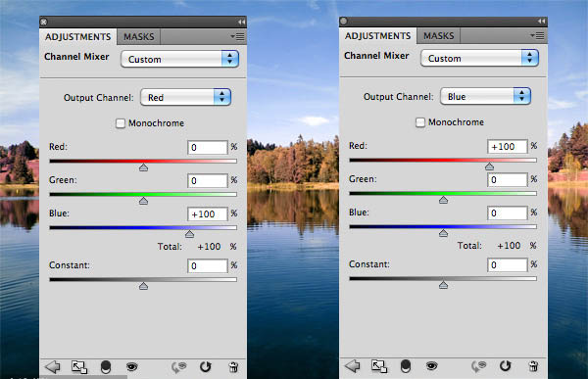The height and width of the screenshot is (379, 588).
Task: Click back arrow icon in left panel
Action: click(x=53, y=367)
